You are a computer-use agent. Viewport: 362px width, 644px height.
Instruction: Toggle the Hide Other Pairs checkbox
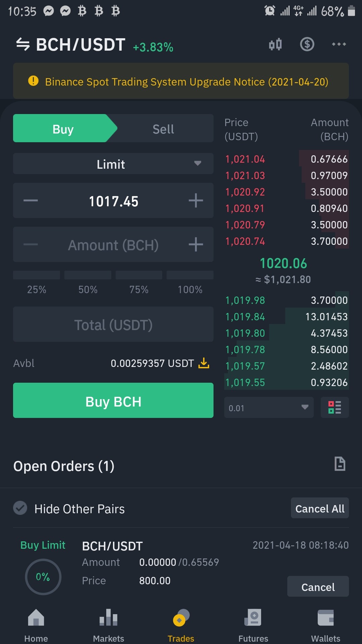[x=20, y=508]
